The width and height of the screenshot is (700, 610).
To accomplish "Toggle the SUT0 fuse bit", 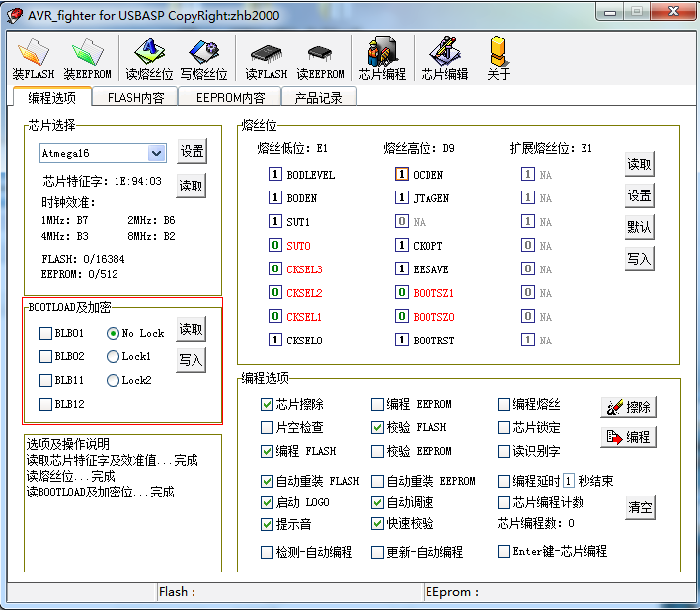I will 275,245.
